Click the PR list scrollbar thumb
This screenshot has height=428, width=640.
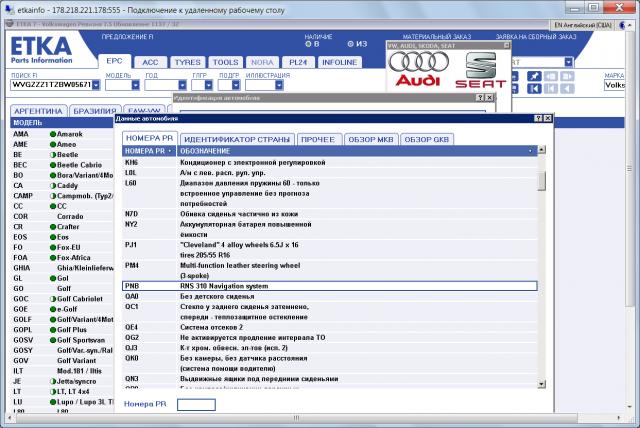point(541,181)
